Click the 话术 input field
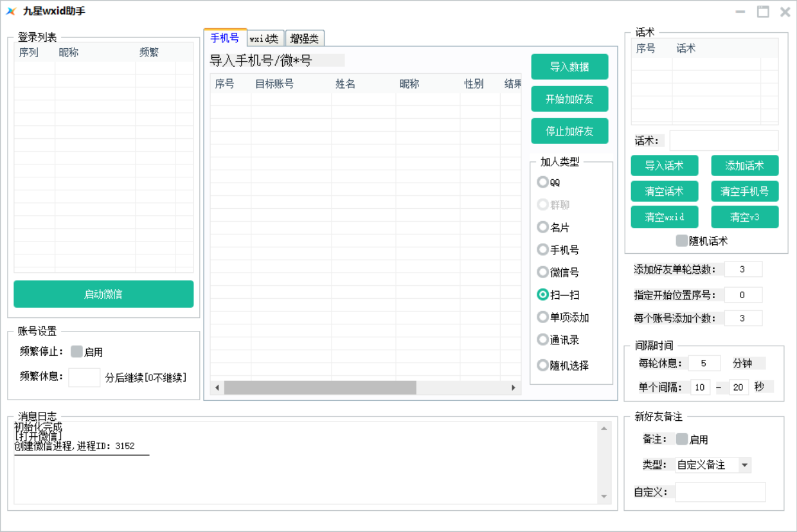 click(x=724, y=140)
